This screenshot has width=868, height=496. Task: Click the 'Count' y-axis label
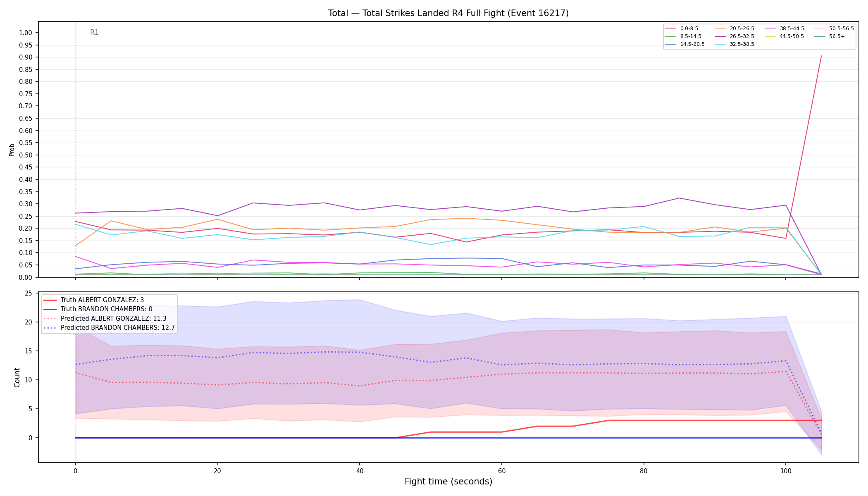click(x=17, y=377)
